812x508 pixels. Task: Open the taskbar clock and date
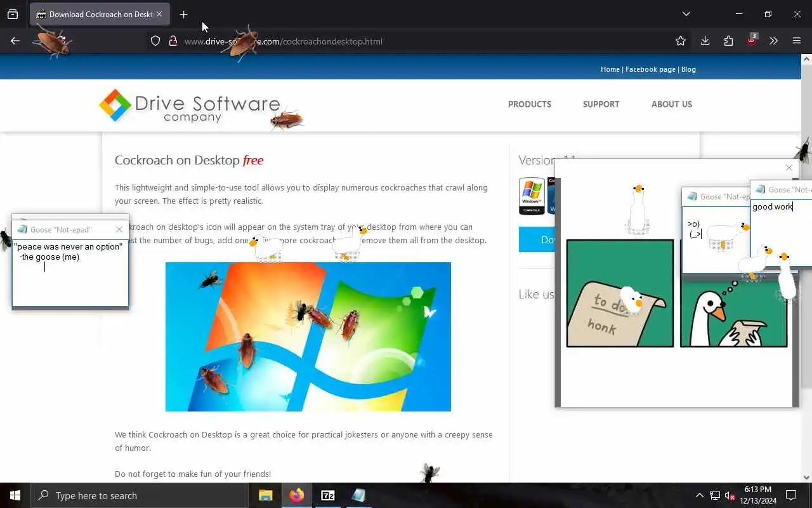(x=758, y=495)
